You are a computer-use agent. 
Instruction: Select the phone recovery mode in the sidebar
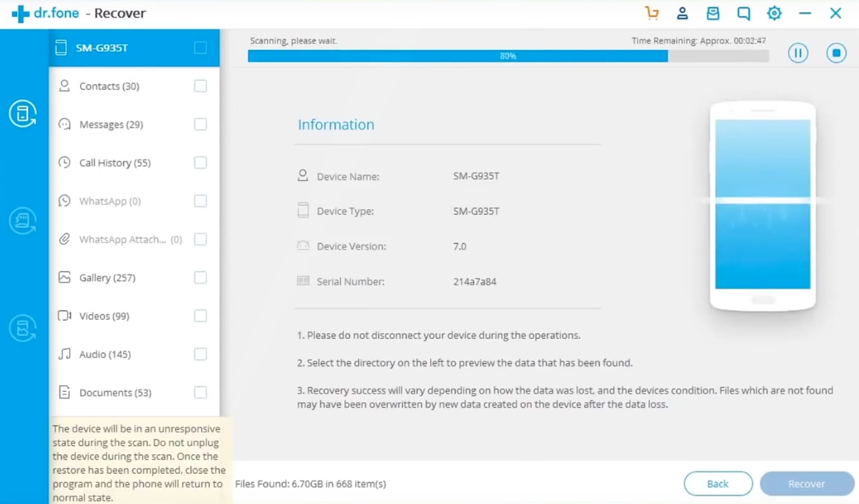[x=23, y=114]
